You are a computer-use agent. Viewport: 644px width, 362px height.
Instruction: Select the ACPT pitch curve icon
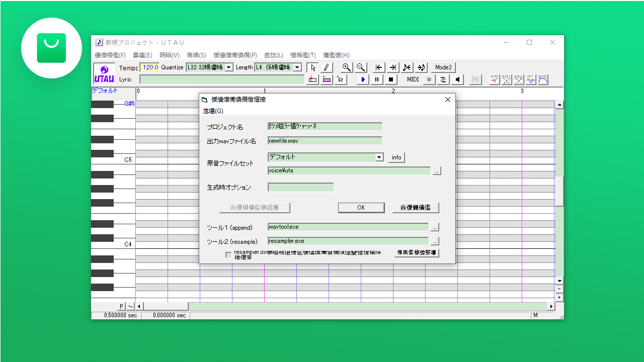[494, 79]
